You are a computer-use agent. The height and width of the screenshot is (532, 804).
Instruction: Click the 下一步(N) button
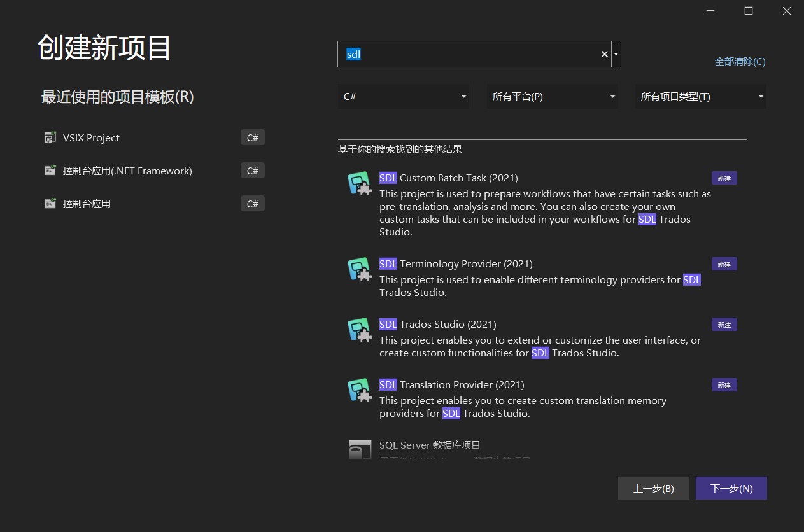point(731,488)
